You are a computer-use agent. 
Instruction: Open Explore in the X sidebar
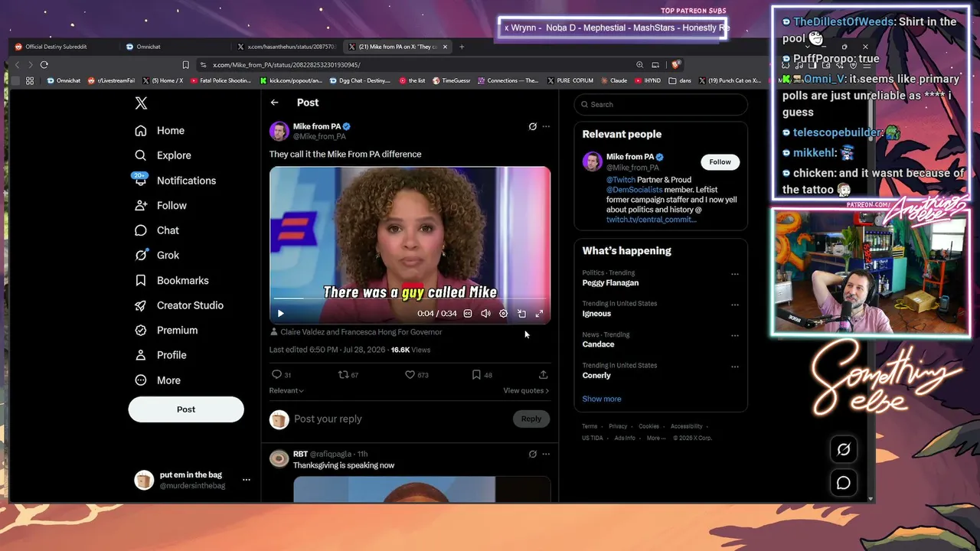(163, 155)
